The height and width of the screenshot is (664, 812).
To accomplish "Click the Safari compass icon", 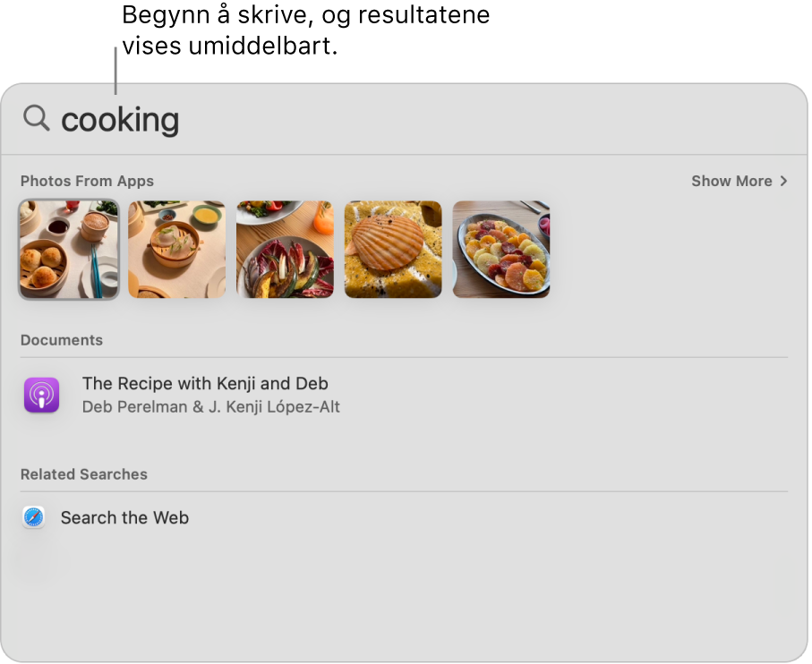I will (x=34, y=517).
